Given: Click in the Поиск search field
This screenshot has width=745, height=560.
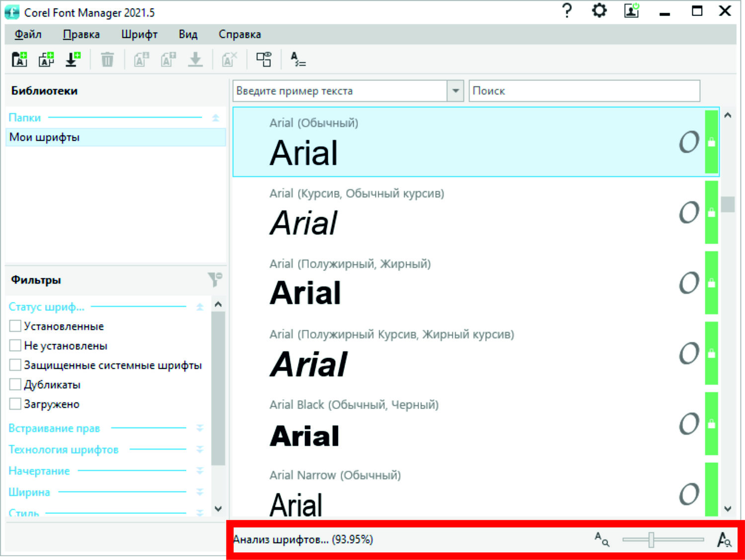Looking at the screenshot, I should (584, 91).
